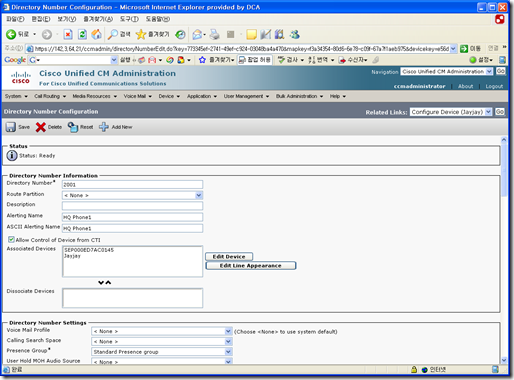
Task: Open the Voice Mail menu
Action: (x=138, y=96)
